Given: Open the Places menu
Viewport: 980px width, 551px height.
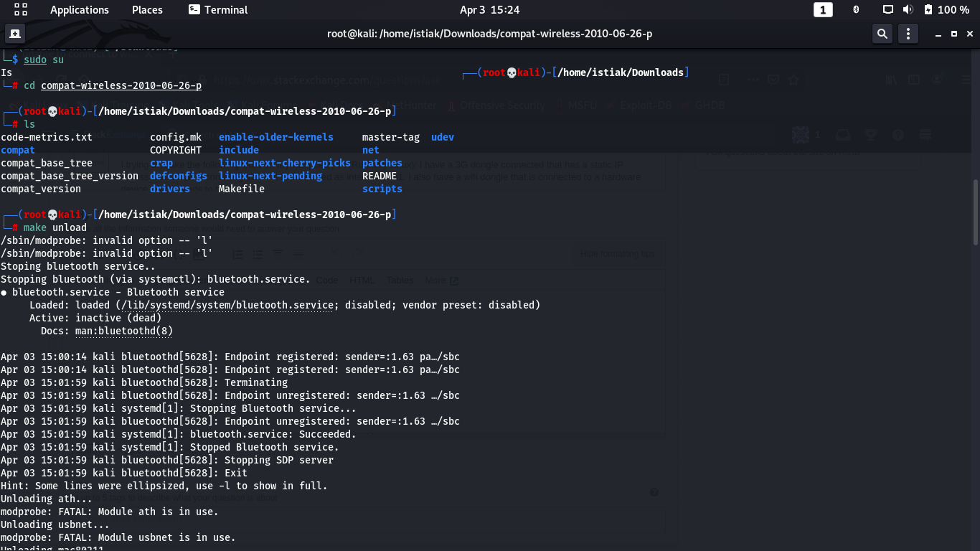Looking at the screenshot, I should click(x=146, y=9).
